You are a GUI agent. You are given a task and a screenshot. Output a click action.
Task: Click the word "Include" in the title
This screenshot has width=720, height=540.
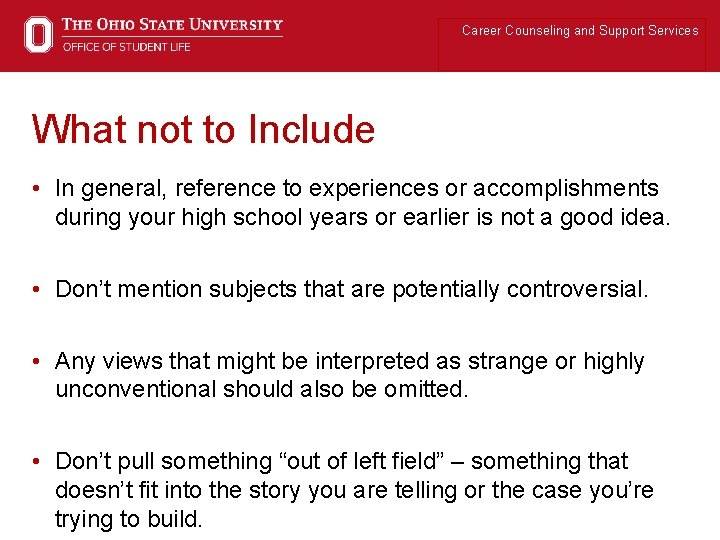pos(311,130)
